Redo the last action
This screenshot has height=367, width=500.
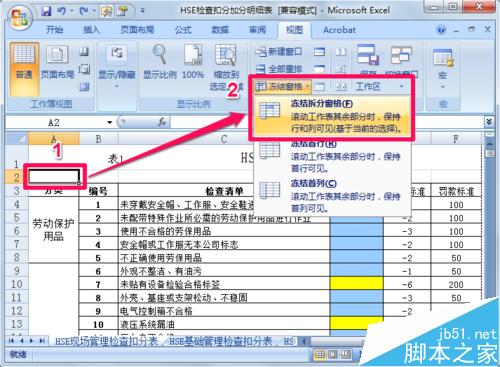coord(83,11)
